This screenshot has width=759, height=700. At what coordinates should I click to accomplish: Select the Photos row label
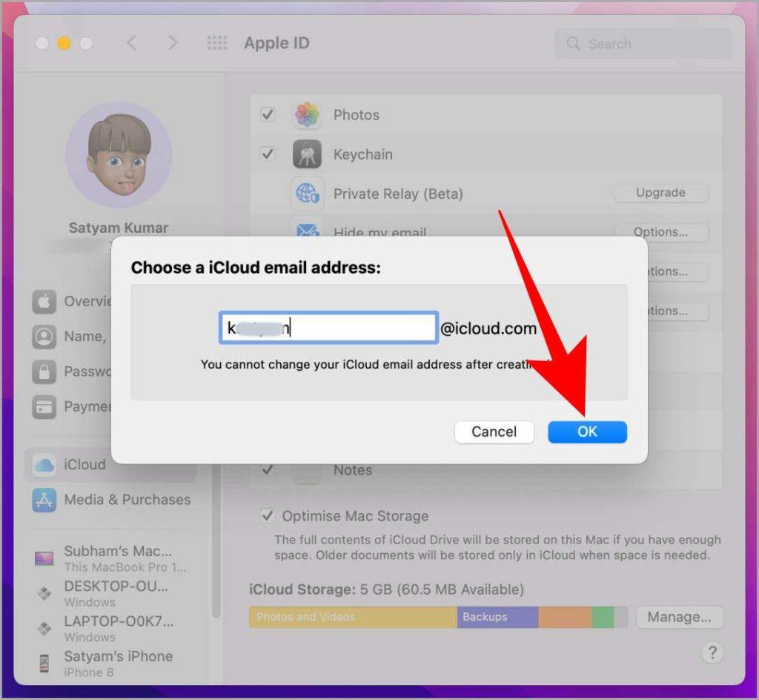pyautogui.click(x=357, y=115)
